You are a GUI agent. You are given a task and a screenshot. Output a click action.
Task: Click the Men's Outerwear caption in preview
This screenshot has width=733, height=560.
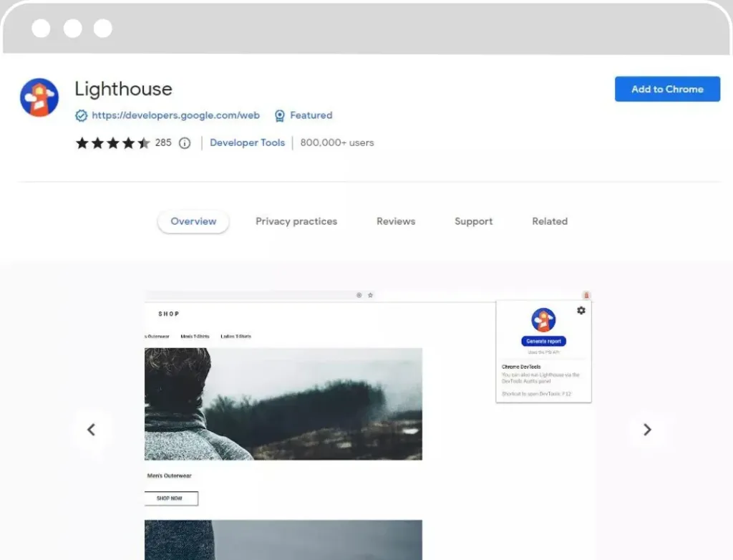(169, 475)
